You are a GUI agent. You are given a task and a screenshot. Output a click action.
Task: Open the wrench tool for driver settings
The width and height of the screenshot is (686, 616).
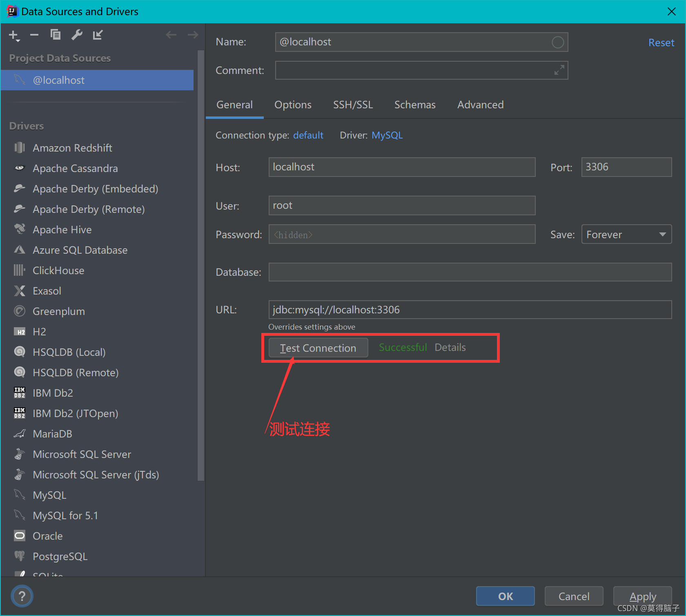pos(77,35)
